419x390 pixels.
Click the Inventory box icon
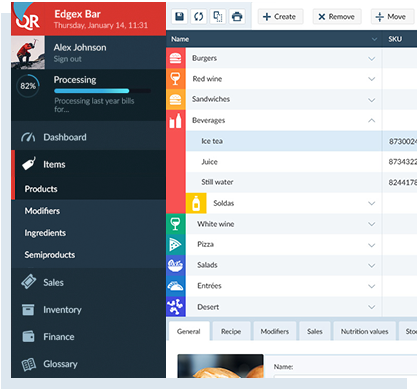click(x=28, y=310)
